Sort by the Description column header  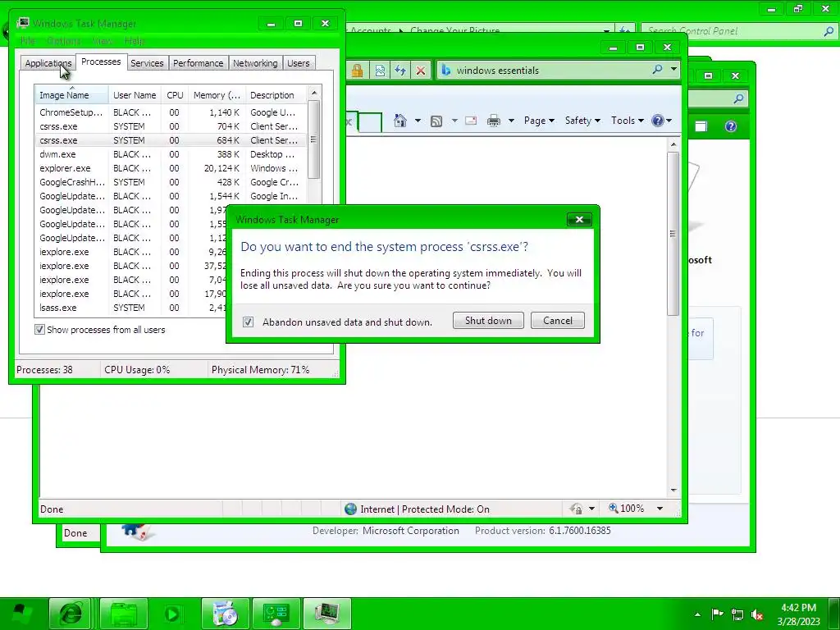click(x=276, y=95)
